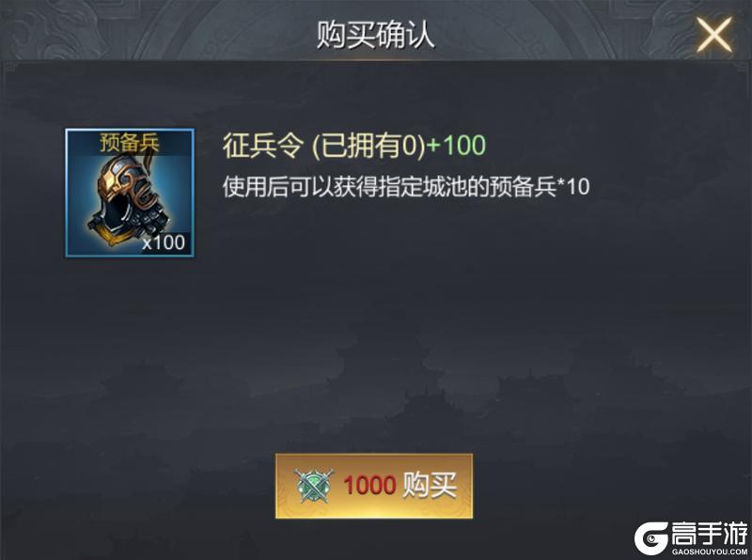Click the 预备兵 label atop the item icon
The width and height of the screenshot is (752, 560).
(130, 143)
